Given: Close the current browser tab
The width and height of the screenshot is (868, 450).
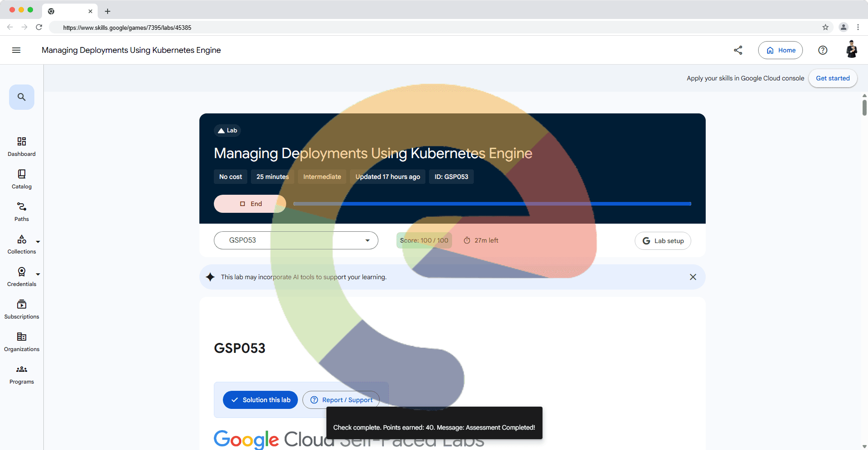Looking at the screenshot, I should pos(90,11).
